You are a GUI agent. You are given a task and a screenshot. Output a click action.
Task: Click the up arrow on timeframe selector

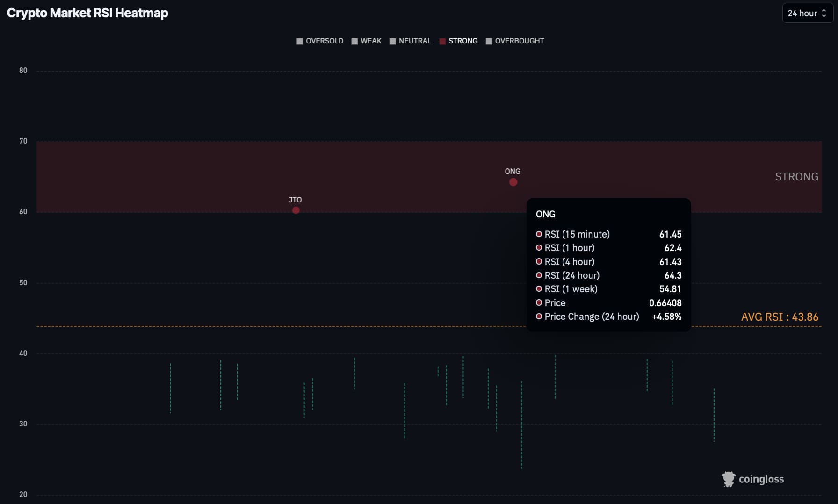[825, 11]
